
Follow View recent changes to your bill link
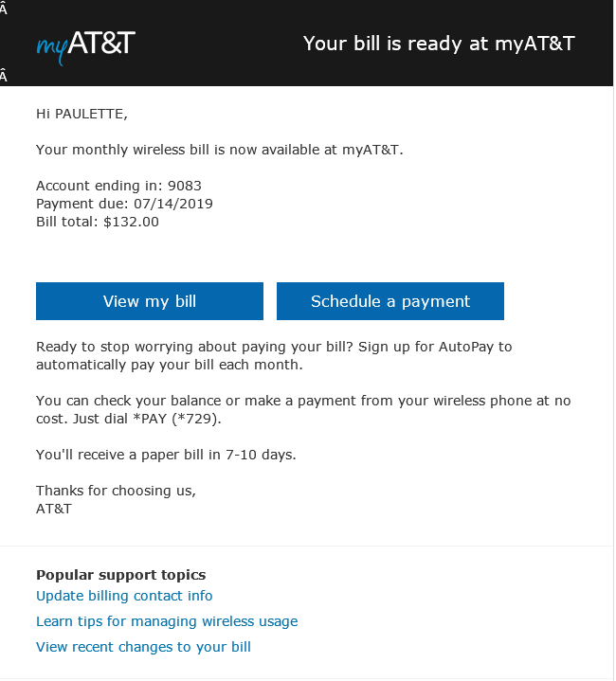pos(143,647)
